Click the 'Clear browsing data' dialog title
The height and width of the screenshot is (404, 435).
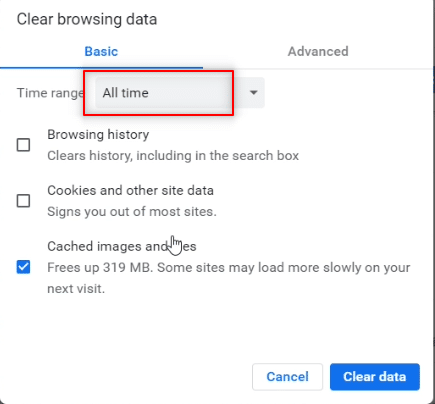(x=87, y=19)
